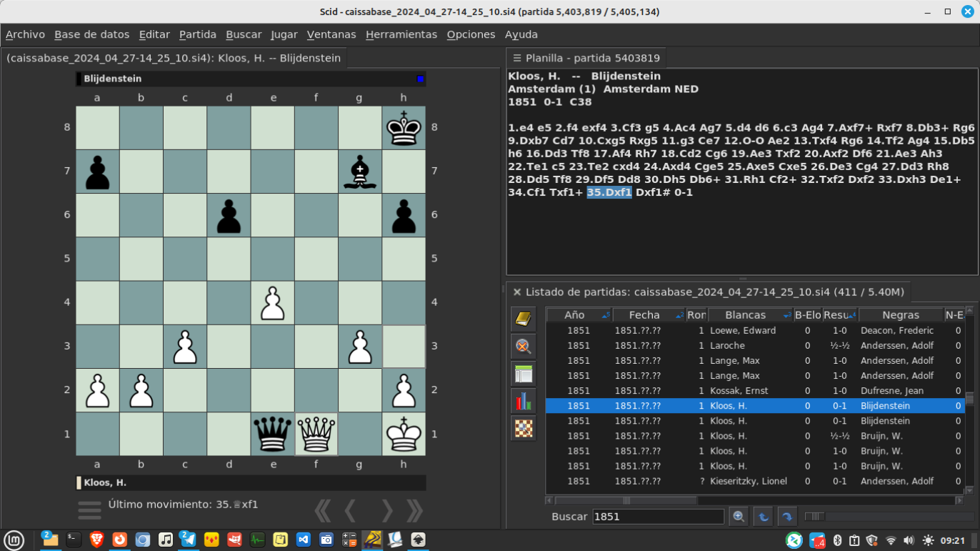The image size is (980, 551).
Task: Sort game list by Fecha column
Action: click(649, 315)
